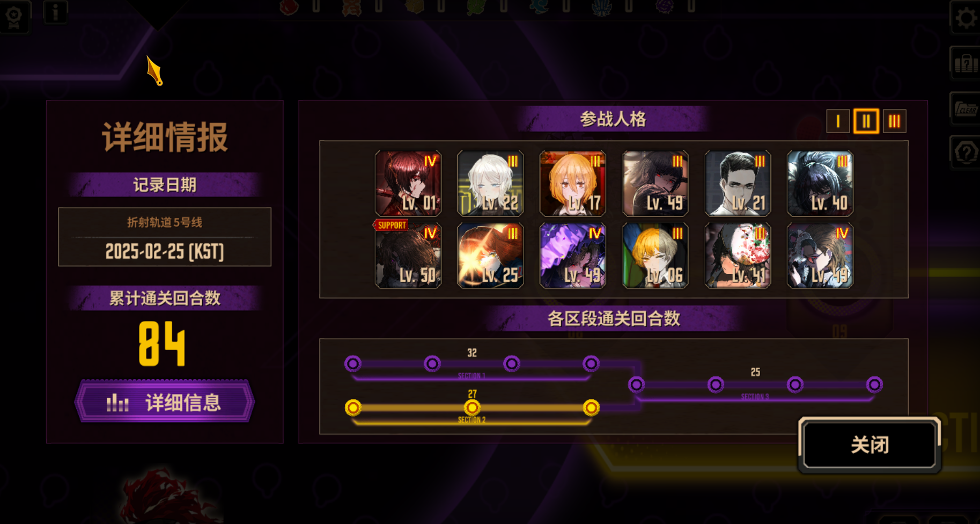
Task: Open the locked luggage icon on right
Action: [x=967, y=64]
